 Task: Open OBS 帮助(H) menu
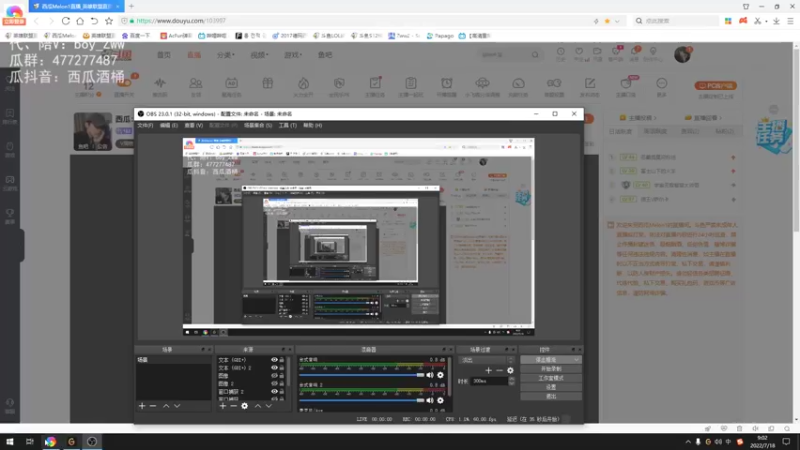point(312,126)
